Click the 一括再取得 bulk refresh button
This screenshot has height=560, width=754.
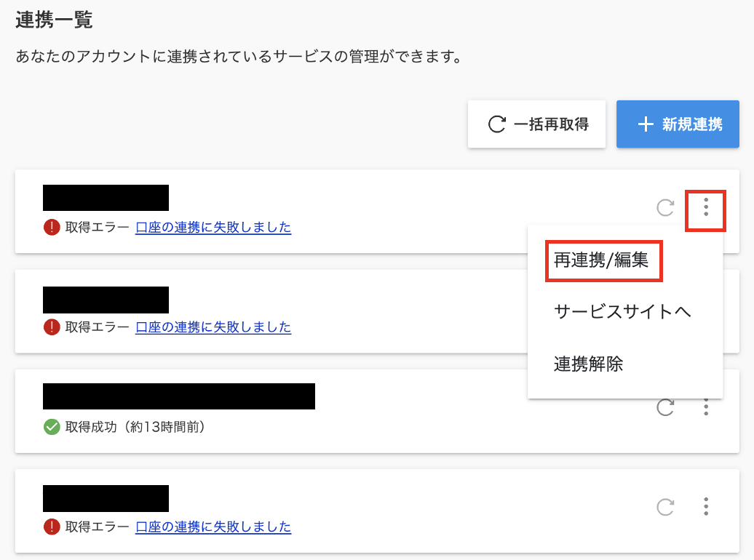tap(536, 124)
